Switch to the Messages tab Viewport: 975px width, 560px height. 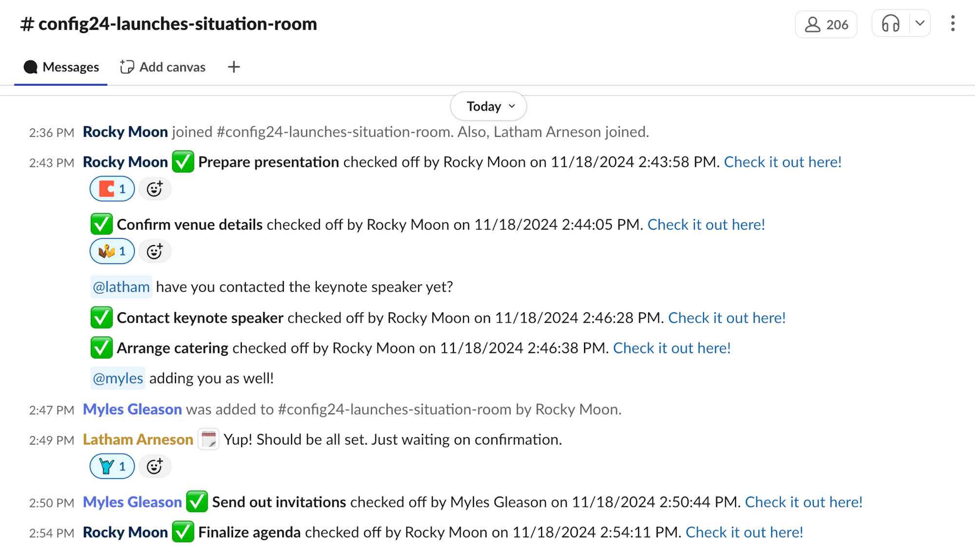[x=61, y=67]
